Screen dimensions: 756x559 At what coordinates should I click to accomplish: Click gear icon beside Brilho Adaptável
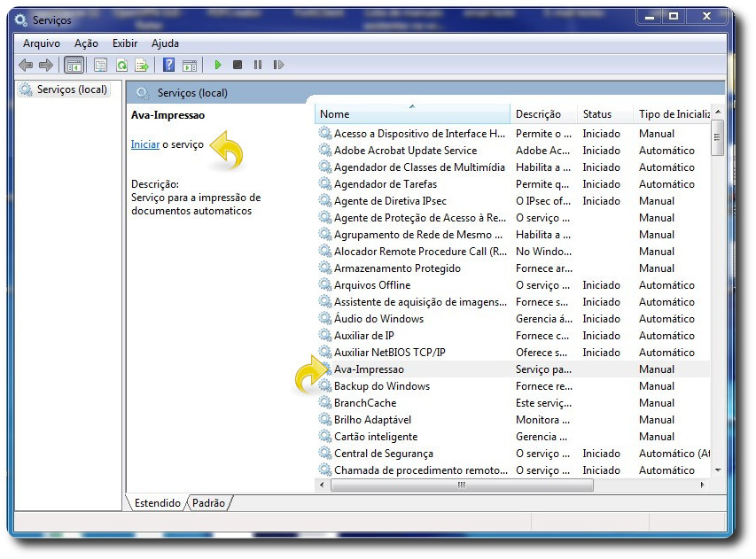tap(325, 419)
